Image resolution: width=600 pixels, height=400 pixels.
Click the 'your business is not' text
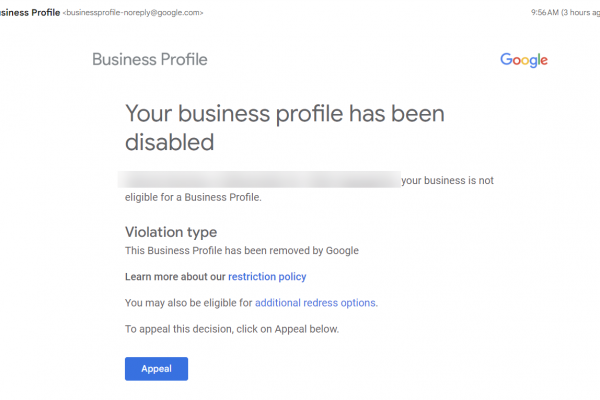pos(447,181)
